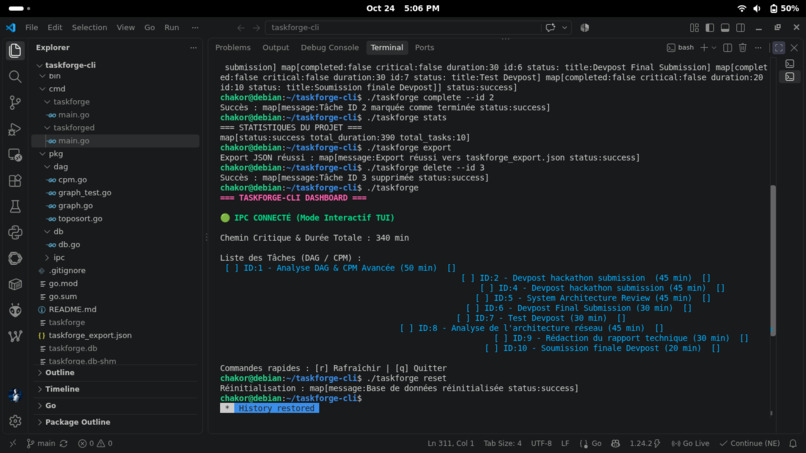The height and width of the screenshot is (453, 806).
Task: Click Go version 1.24.2 status item
Action: 645,443
